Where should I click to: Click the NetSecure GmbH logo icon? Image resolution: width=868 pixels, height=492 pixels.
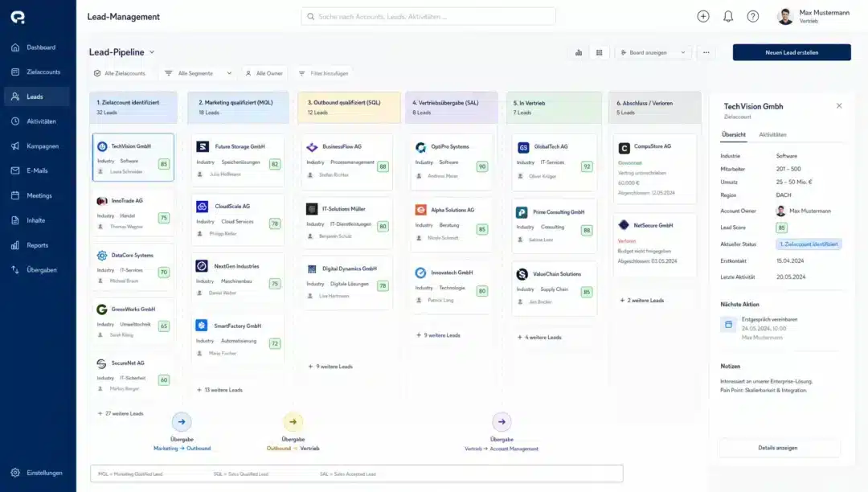624,224
